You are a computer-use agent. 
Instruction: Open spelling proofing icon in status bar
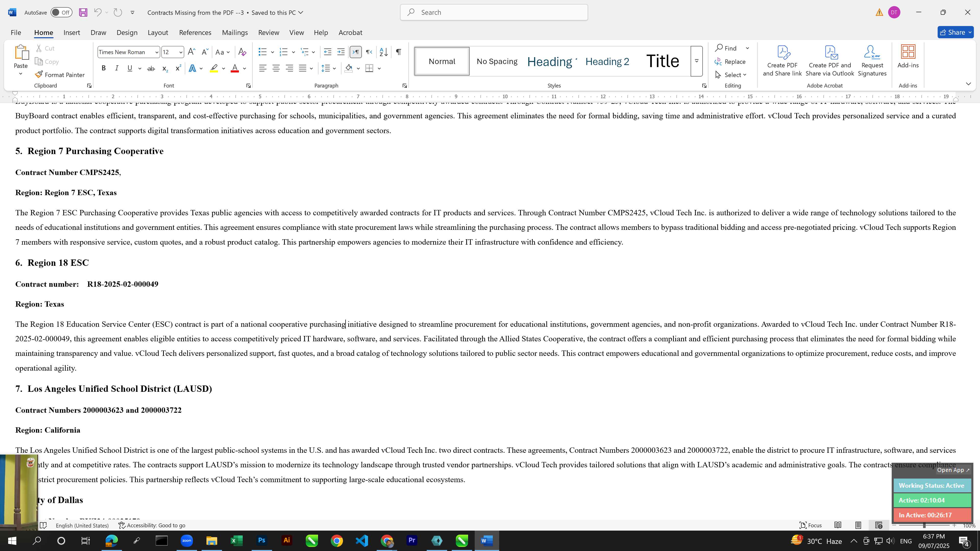[x=43, y=525]
